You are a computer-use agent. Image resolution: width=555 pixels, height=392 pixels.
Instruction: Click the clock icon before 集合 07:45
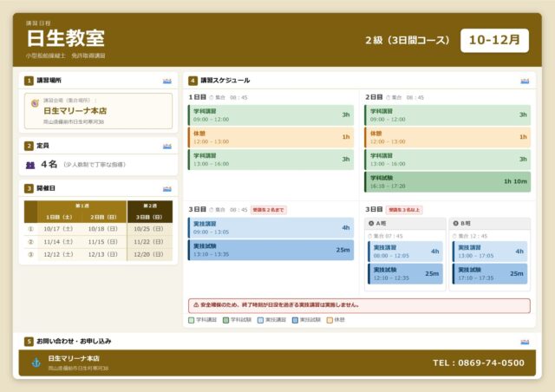point(370,236)
